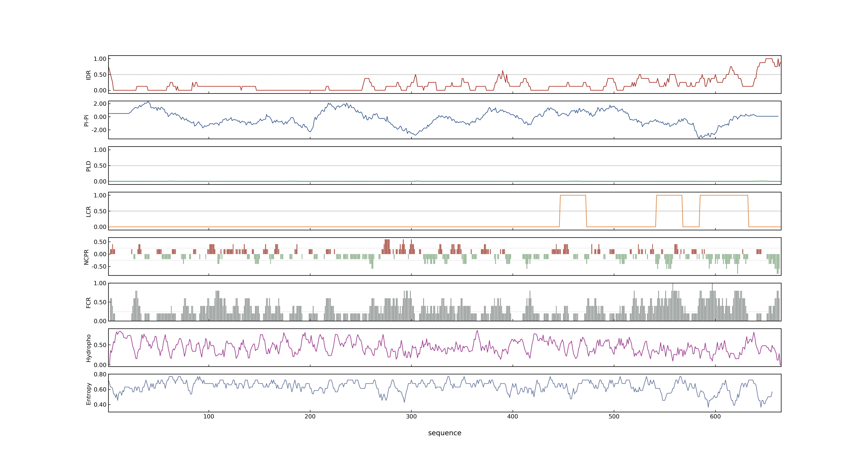Click the Pi-Pi y-axis label
The height and width of the screenshot is (463, 868).
(x=86, y=120)
